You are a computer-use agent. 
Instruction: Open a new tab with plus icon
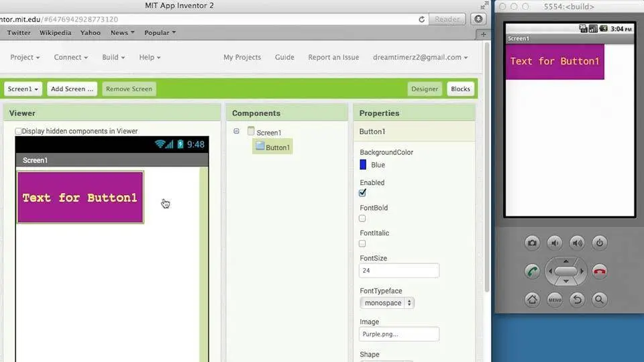click(x=483, y=34)
